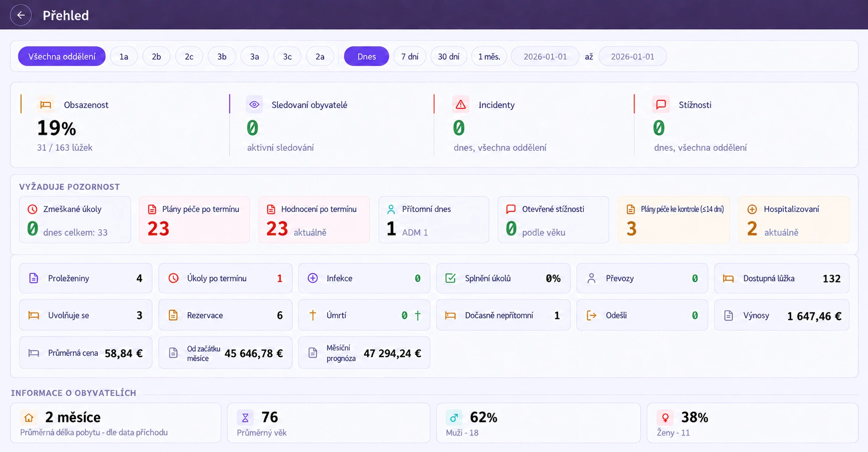Open the Úkoly po termínu card
Image resolution: width=868 pixels, height=452 pixels.
225,278
